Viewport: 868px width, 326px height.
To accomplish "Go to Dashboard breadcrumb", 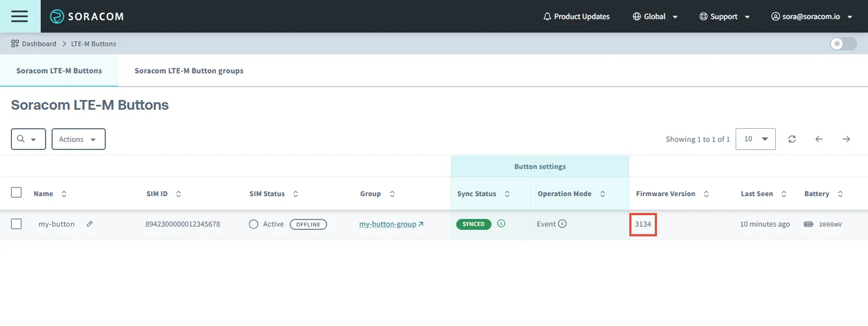I will [34, 43].
